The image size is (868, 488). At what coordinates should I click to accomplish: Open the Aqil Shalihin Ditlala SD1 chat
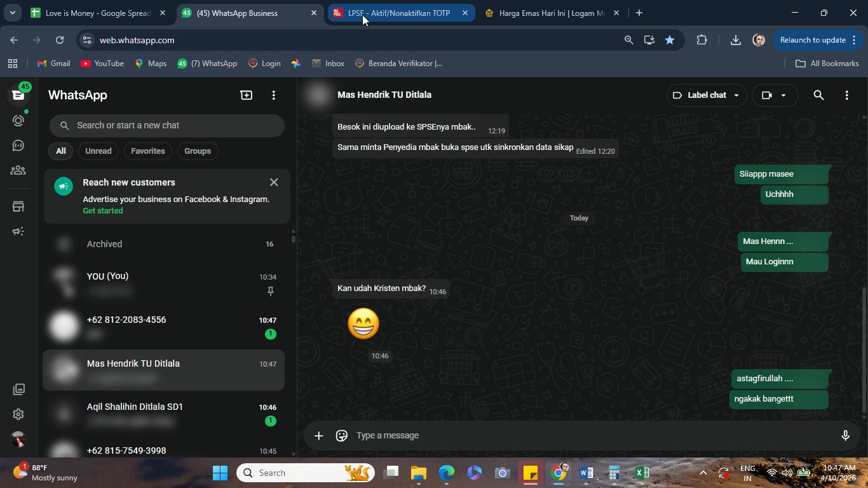[164, 414]
